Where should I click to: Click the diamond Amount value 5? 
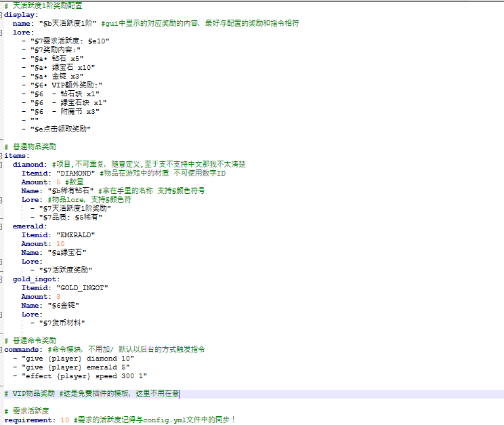58,182
